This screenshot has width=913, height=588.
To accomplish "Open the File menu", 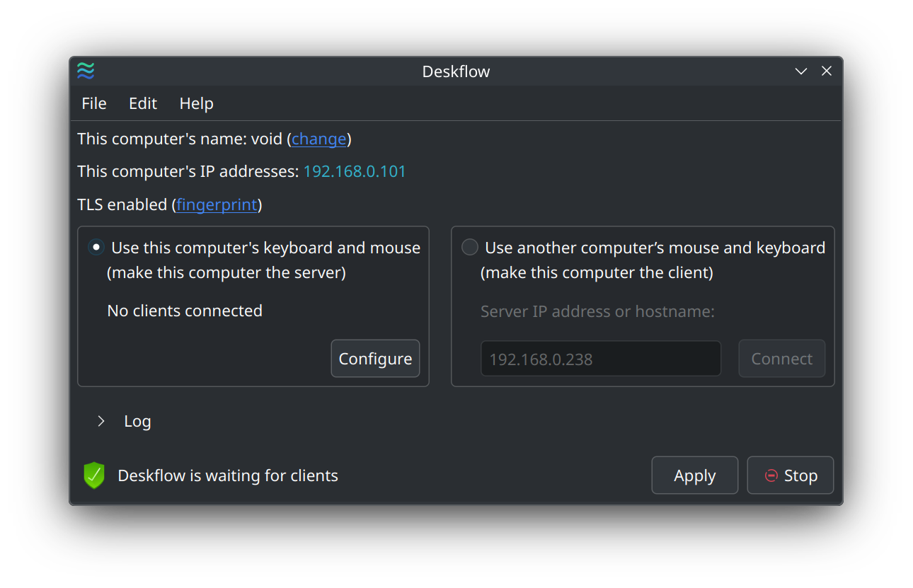I will pos(94,103).
